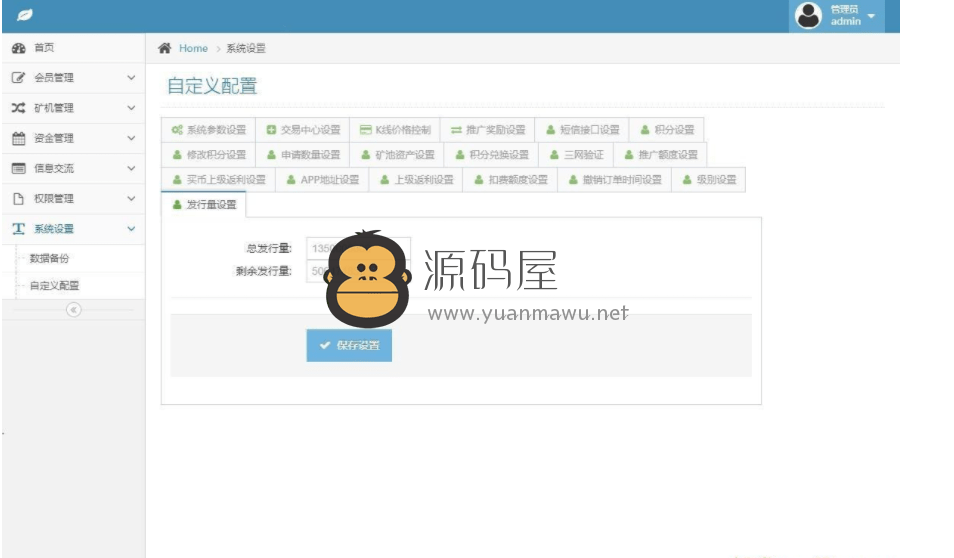This screenshot has width=954, height=558.
Task: Switch to the 积分兑换设置 tab
Action: click(x=492, y=155)
